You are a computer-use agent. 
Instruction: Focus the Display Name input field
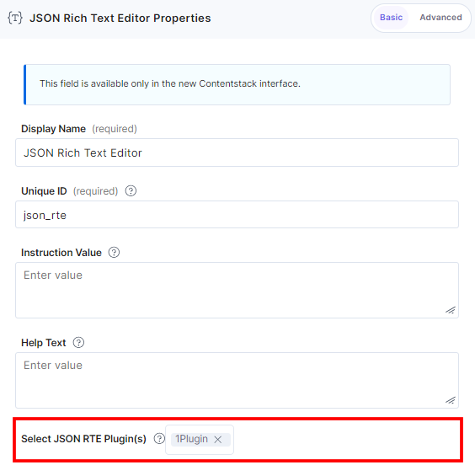pyautogui.click(x=237, y=152)
